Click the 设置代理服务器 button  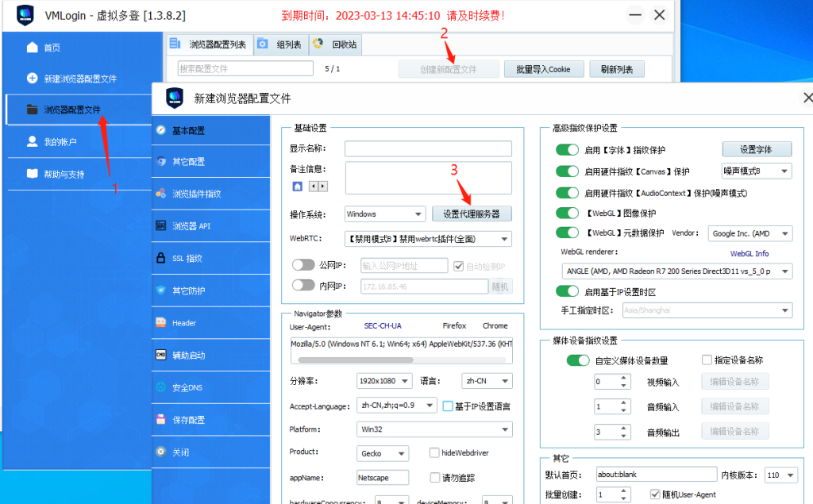pyautogui.click(x=472, y=214)
